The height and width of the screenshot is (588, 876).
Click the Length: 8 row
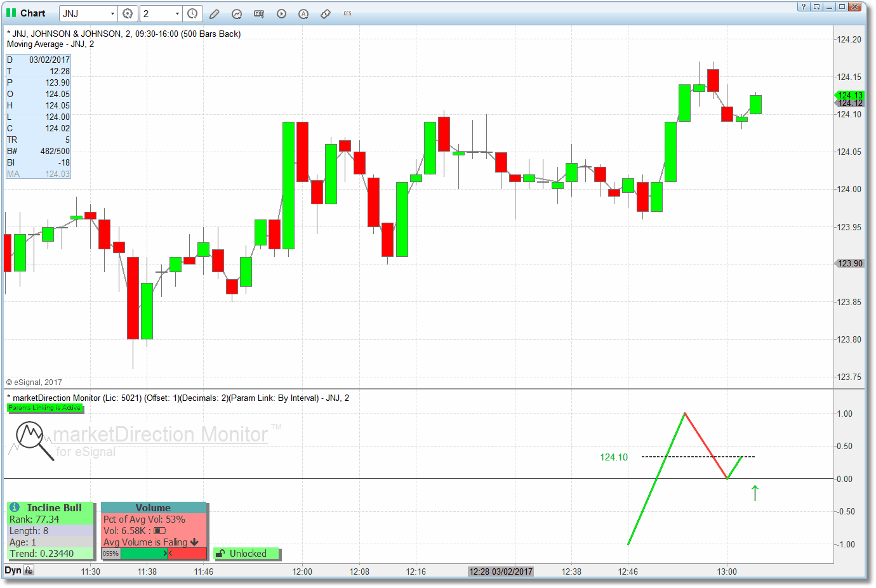[x=51, y=531]
